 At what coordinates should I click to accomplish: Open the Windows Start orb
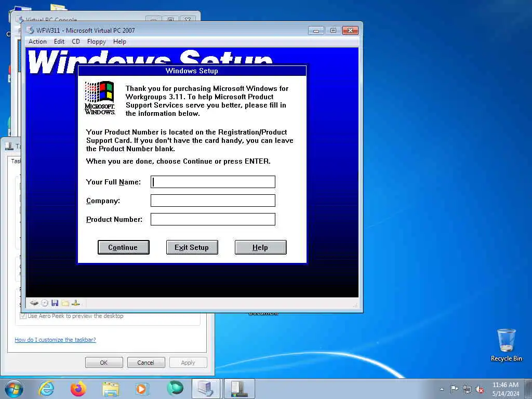tap(14, 389)
